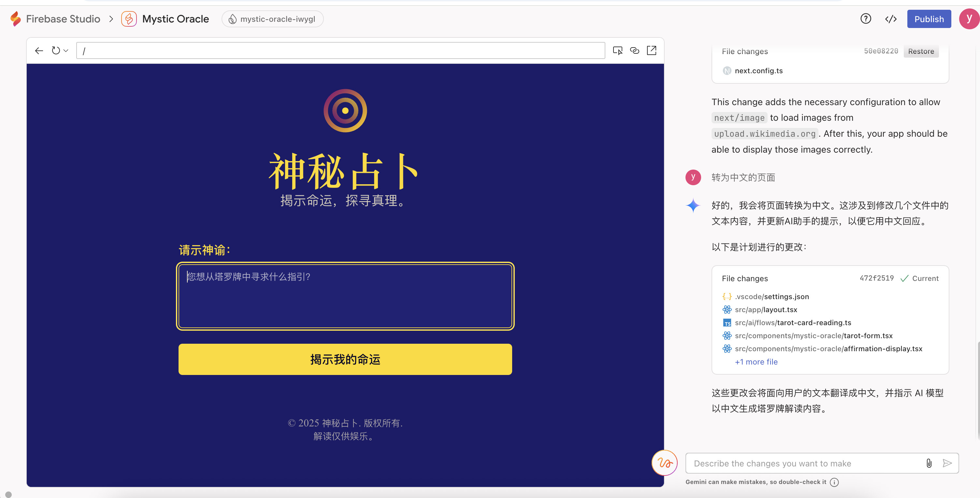980x498 pixels.
Task: Open the preview in a new tab
Action: click(x=652, y=50)
